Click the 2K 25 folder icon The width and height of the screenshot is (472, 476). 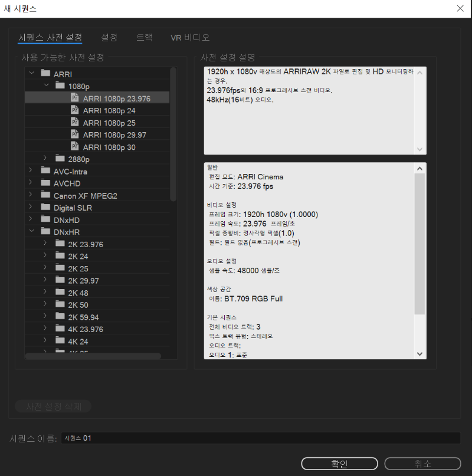[x=60, y=267]
